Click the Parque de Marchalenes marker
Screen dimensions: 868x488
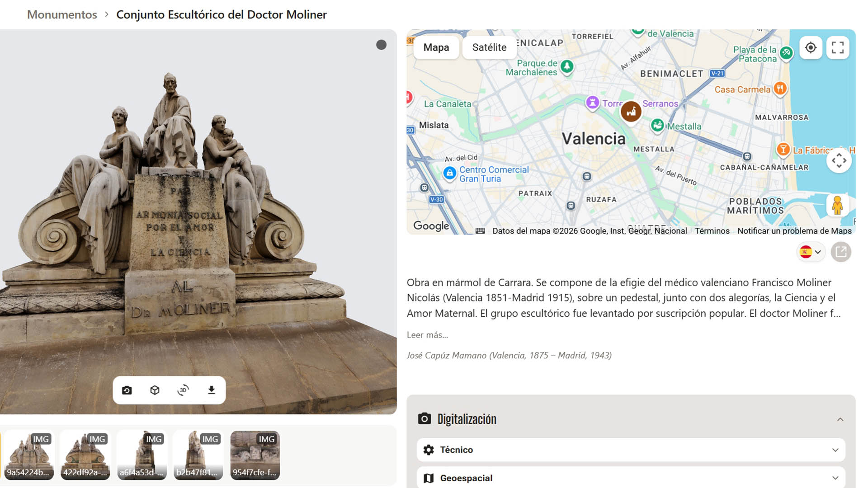[567, 67]
